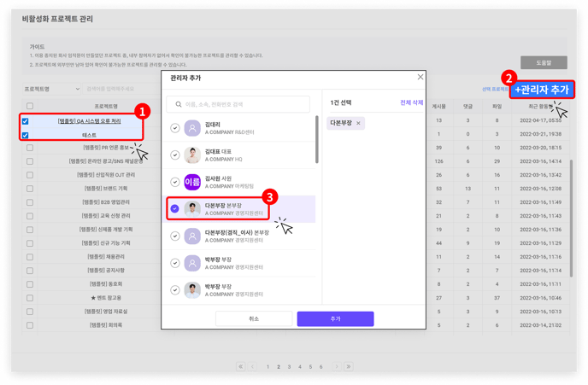Click 김대표's profile photo avatar
Image resolution: width=588 pixels, height=385 pixels.
click(192, 155)
